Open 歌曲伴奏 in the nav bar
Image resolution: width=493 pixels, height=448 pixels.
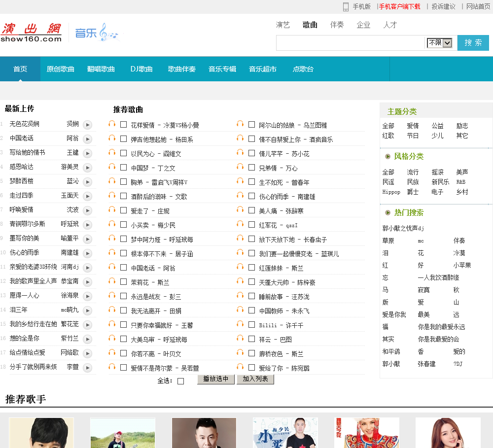182,69
